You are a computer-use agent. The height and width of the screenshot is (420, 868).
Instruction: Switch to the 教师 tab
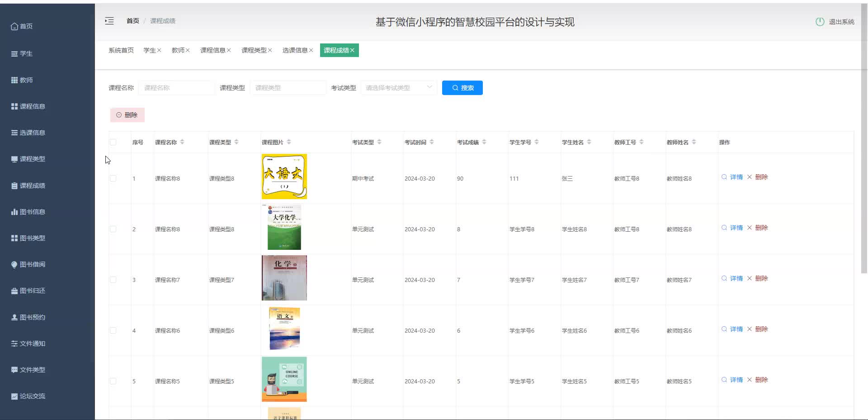pos(178,50)
